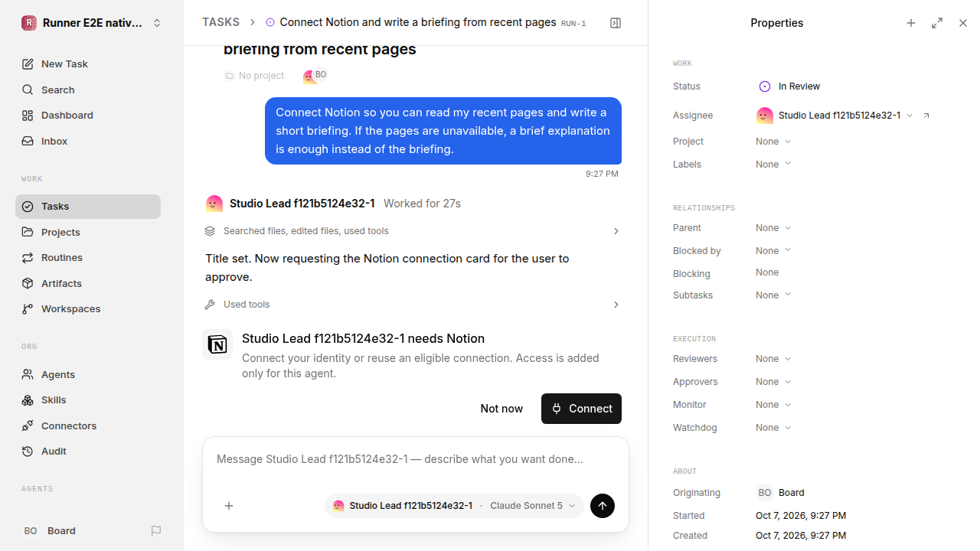Viewport: 980px width, 551px height.
Task: Focus the message input field
Action: coord(416,460)
